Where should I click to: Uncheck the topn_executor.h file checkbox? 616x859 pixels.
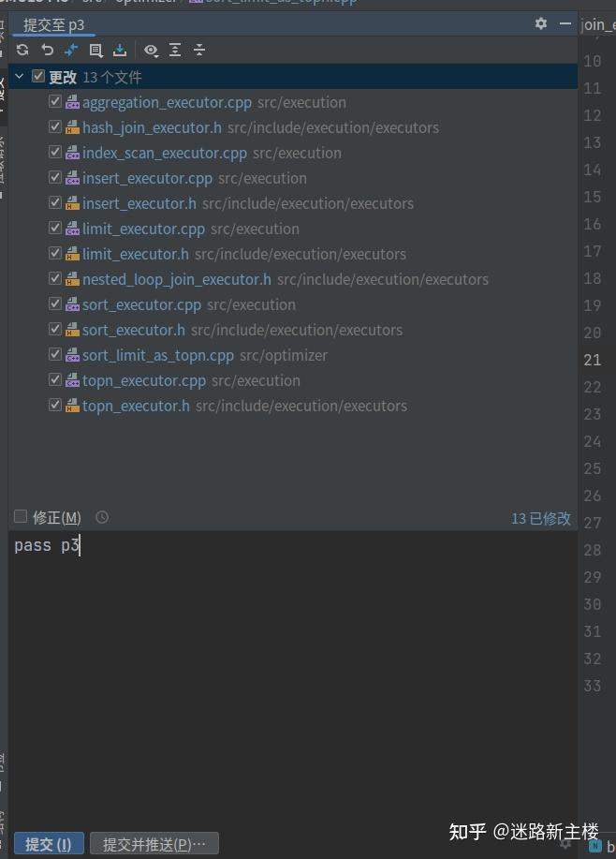click(54, 404)
